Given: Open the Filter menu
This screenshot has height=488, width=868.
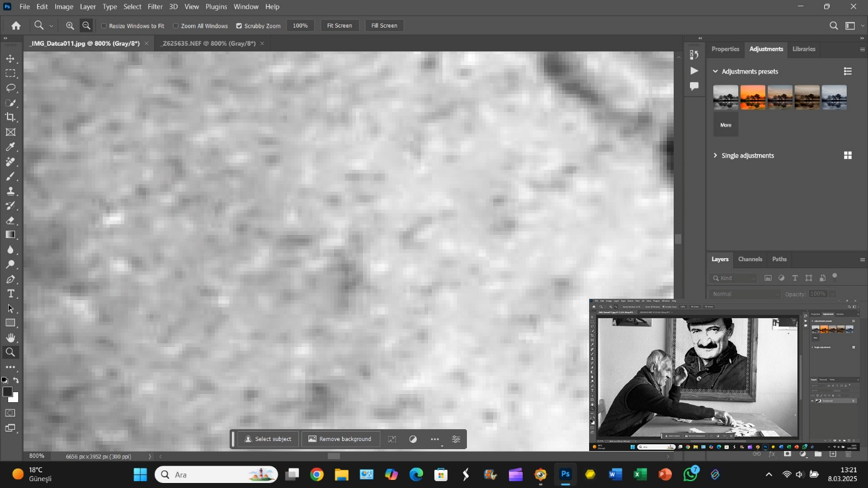Looking at the screenshot, I should click(x=155, y=6).
